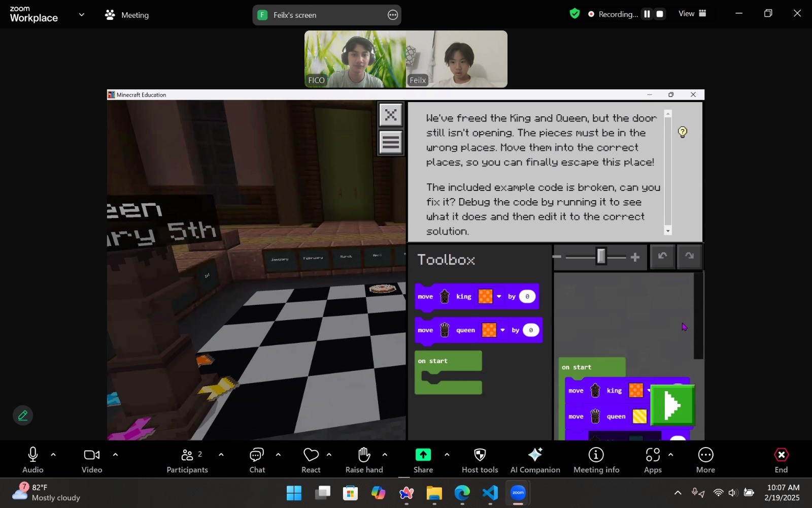Expand React options caret
This screenshot has height=508, width=812.
(x=329, y=455)
